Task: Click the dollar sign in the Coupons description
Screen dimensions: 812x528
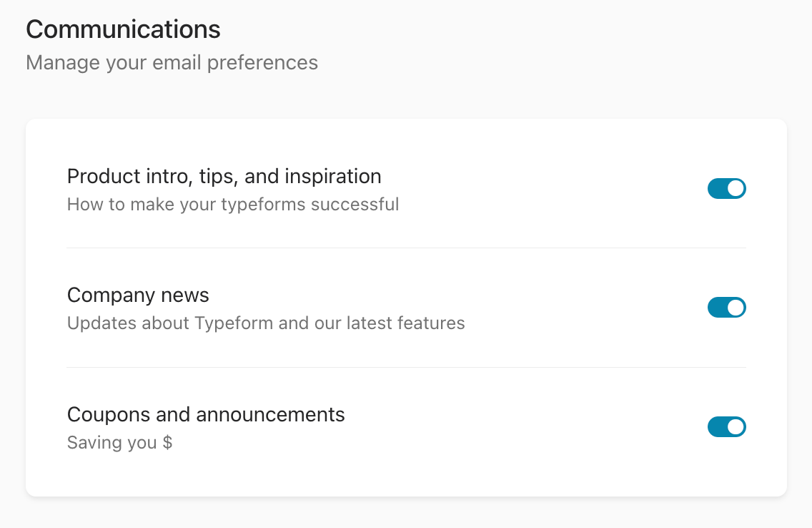Action: [x=167, y=443]
